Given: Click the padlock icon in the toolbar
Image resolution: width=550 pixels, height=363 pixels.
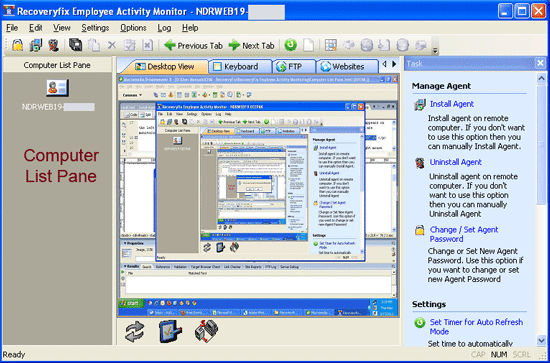Looking at the screenshot, I should [18, 45].
